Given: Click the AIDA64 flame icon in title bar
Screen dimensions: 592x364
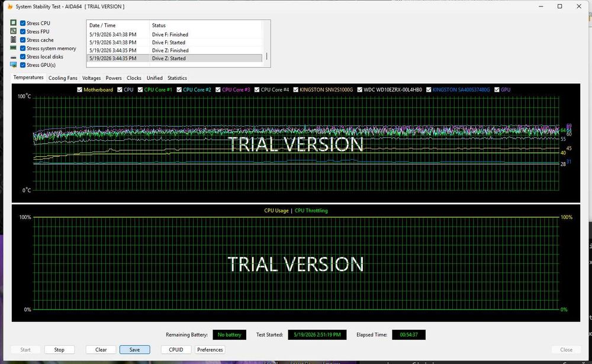Looking at the screenshot, I should pyautogui.click(x=10, y=7).
